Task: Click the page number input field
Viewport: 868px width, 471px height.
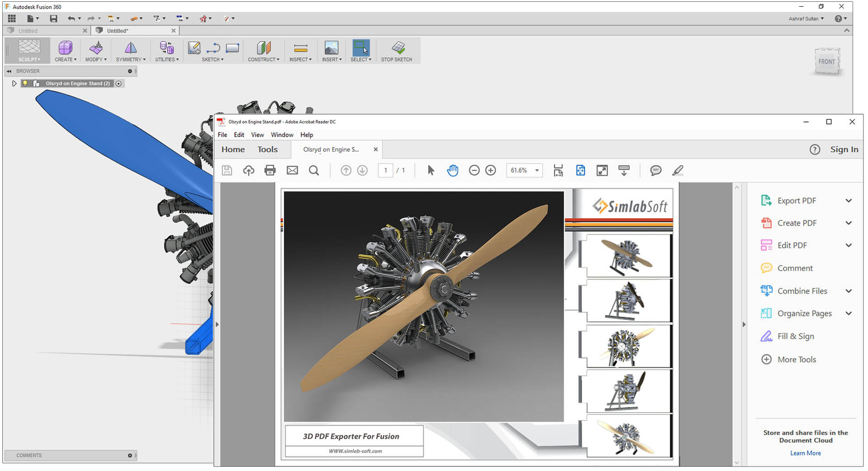Action: click(385, 170)
